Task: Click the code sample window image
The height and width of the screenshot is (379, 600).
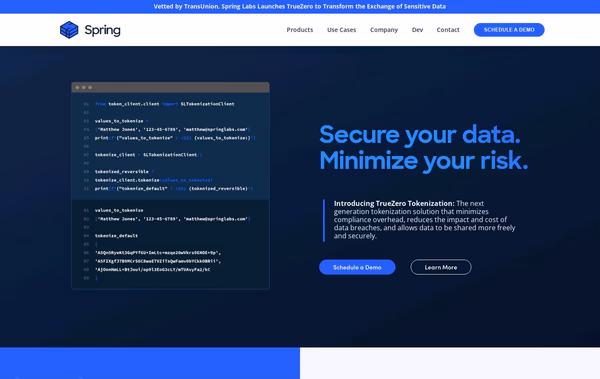Action: click(x=170, y=186)
